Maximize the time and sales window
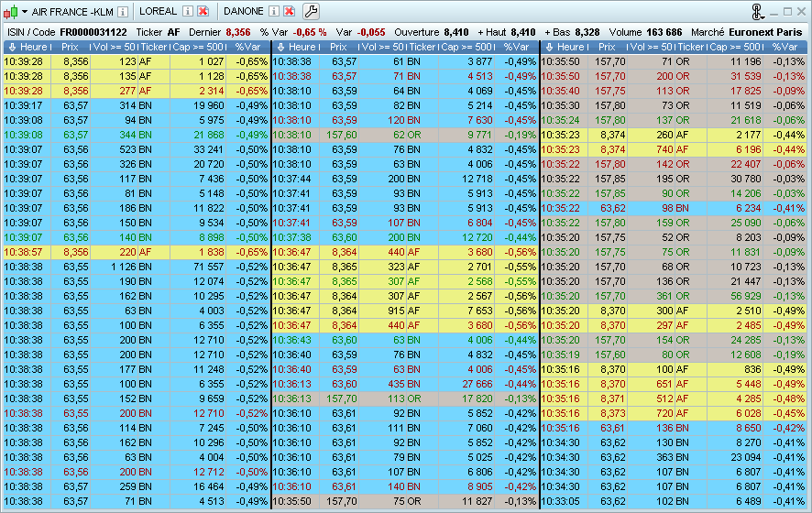This screenshot has height=513, width=812. tap(787, 11)
